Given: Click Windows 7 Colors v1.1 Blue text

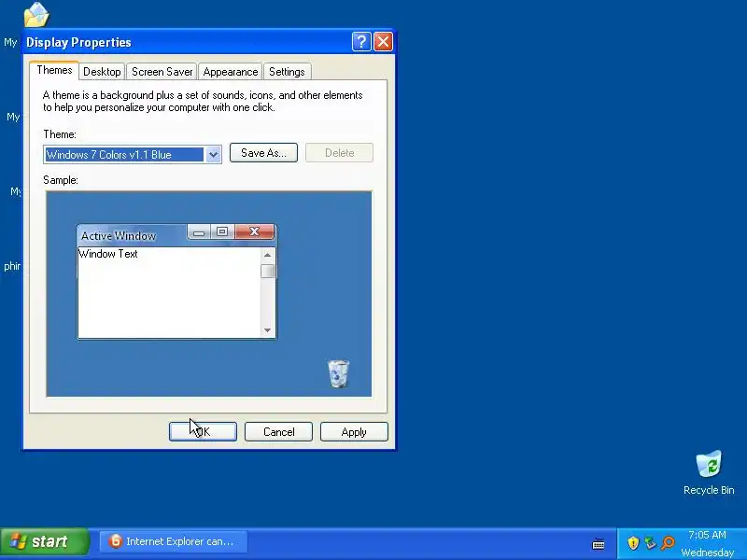Looking at the screenshot, I should pyautogui.click(x=109, y=155).
